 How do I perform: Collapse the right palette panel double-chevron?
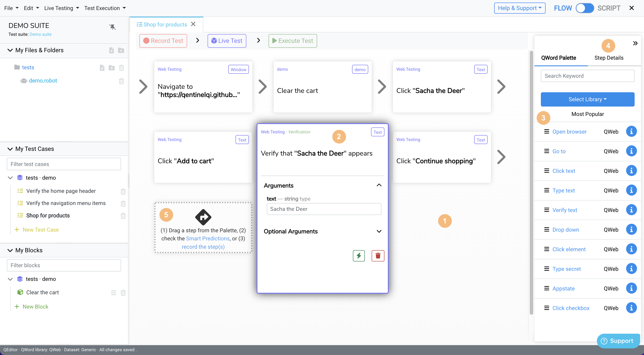(x=635, y=43)
